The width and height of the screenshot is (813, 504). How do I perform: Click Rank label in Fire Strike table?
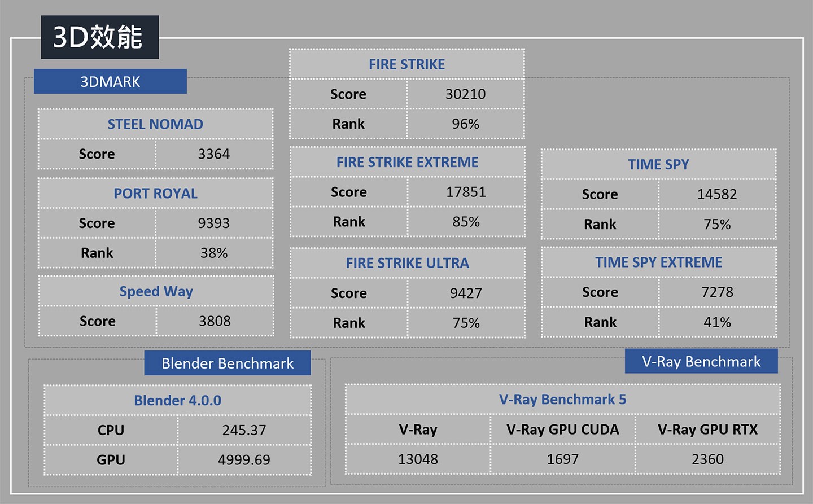(x=348, y=124)
